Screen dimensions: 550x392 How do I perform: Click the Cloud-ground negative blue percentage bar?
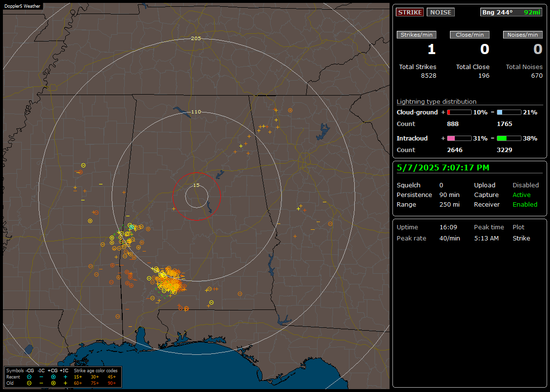tap(509, 112)
